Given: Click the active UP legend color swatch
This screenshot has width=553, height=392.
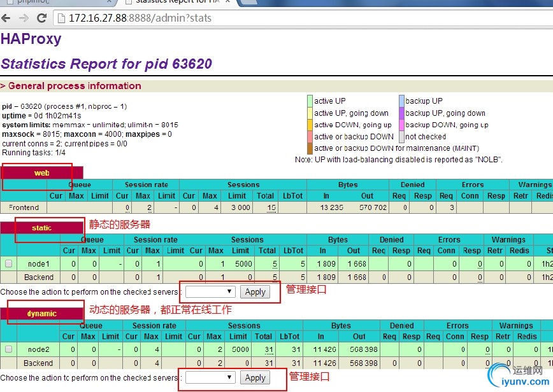Looking at the screenshot, I should [310, 101].
